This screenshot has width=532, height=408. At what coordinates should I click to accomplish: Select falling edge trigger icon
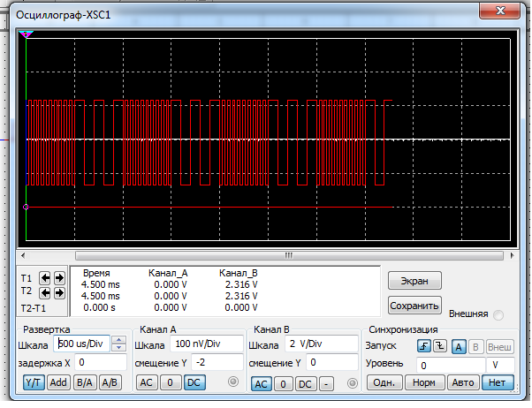coord(439,345)
